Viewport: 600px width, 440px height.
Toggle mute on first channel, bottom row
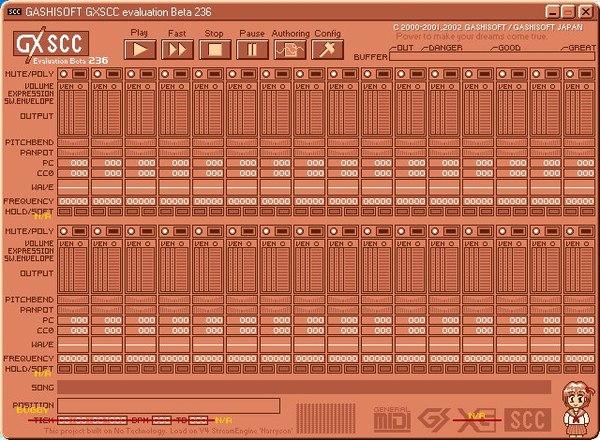[x=64, y=231]
